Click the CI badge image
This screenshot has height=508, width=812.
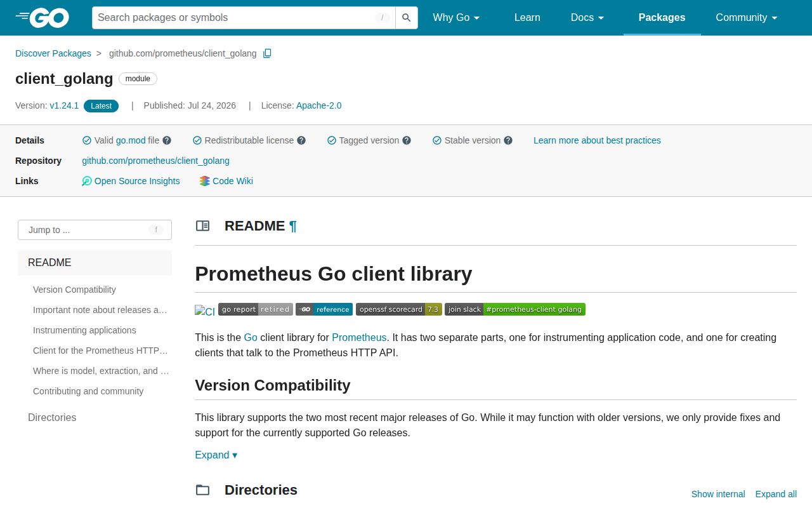coord(205,311)
